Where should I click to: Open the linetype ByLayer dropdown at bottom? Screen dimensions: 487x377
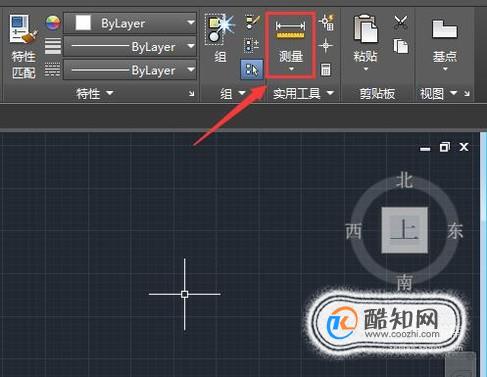(x=130, y=70)
